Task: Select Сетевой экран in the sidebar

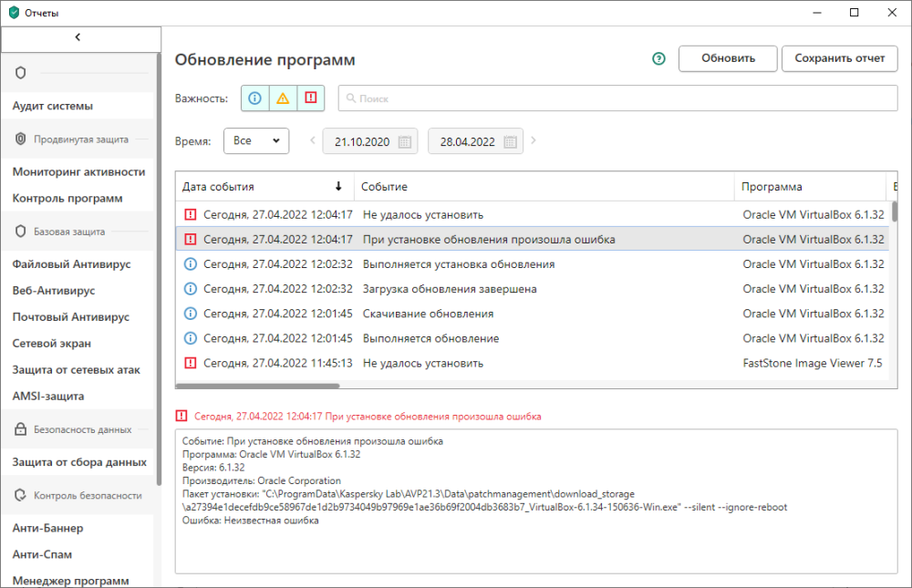Action: click(51, 344)
